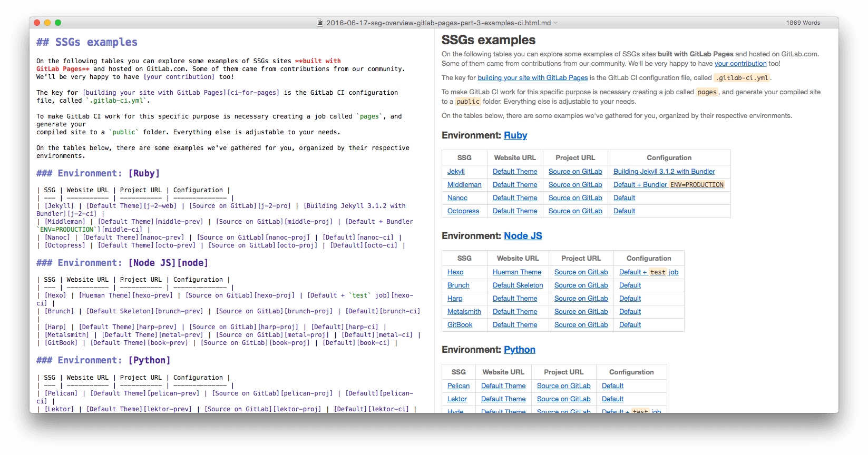The height and width of the screenshot is (455, 868).
Task: Click the file name in the title bar
Action: coord(438,23)
